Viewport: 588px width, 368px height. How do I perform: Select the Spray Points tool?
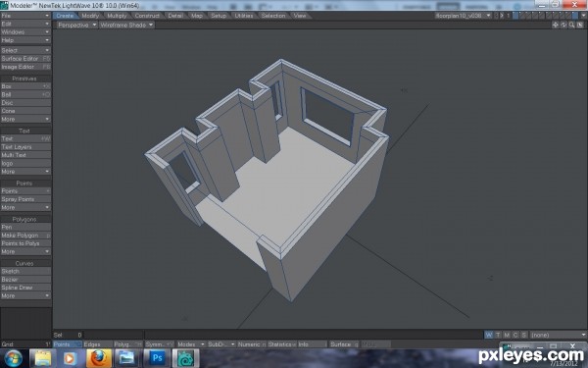point(25,199)
